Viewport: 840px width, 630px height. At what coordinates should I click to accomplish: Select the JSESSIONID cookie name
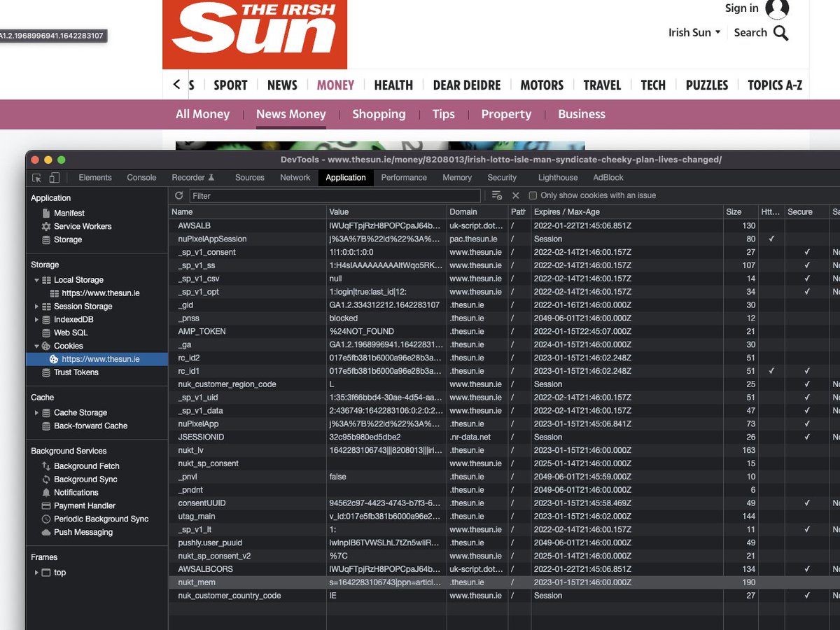click(x=201, y=437)
